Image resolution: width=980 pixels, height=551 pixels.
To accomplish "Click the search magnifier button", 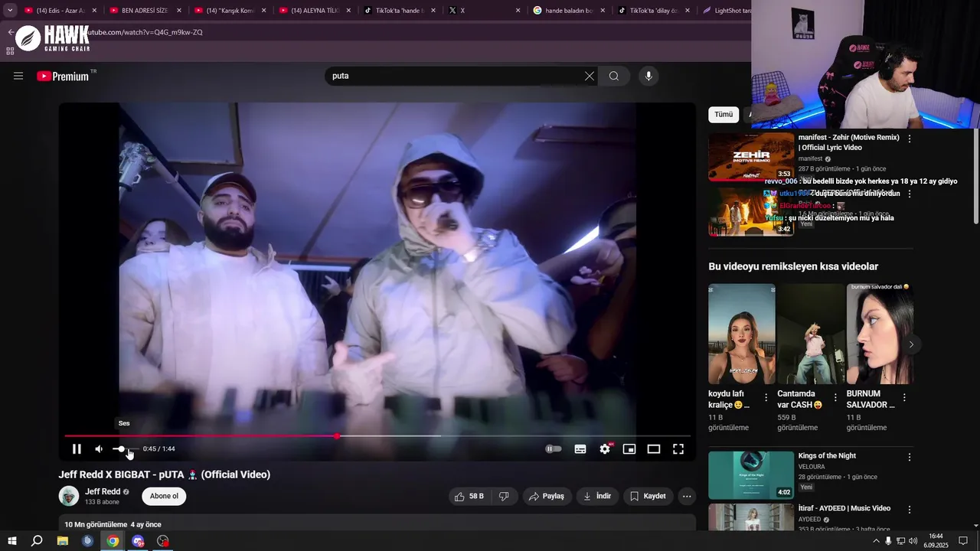I will (614, 76).
